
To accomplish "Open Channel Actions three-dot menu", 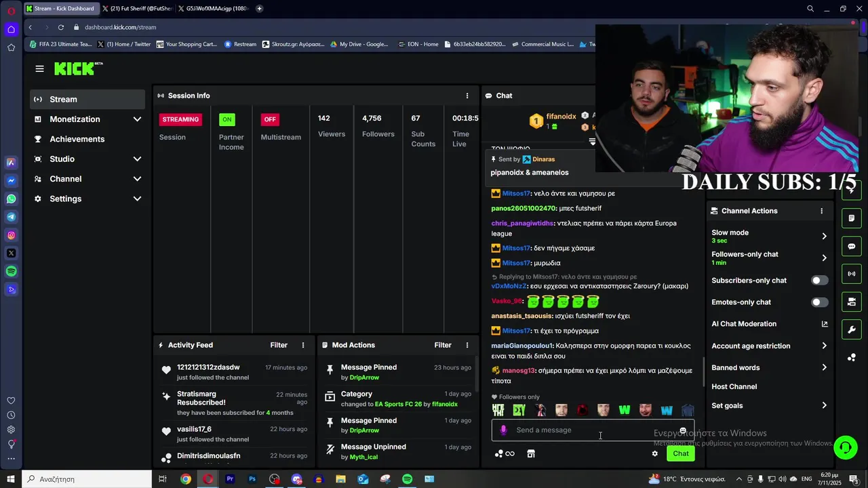I will (821, 211).
